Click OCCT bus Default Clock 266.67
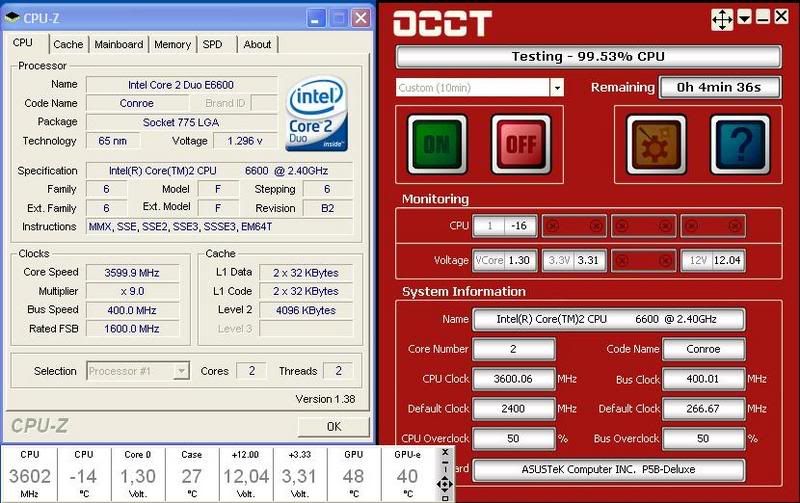This screenshot has width=800, height=503. (x=703, y=409)
